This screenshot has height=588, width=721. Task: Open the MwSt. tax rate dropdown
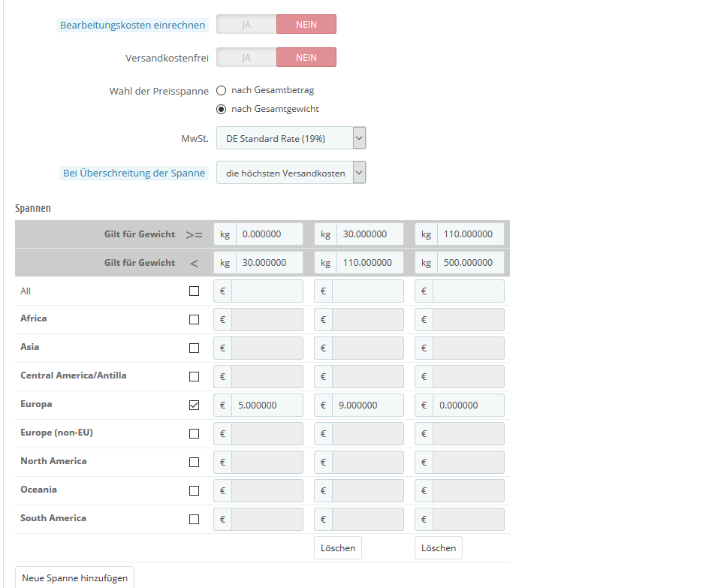click(x=291, y=138)
